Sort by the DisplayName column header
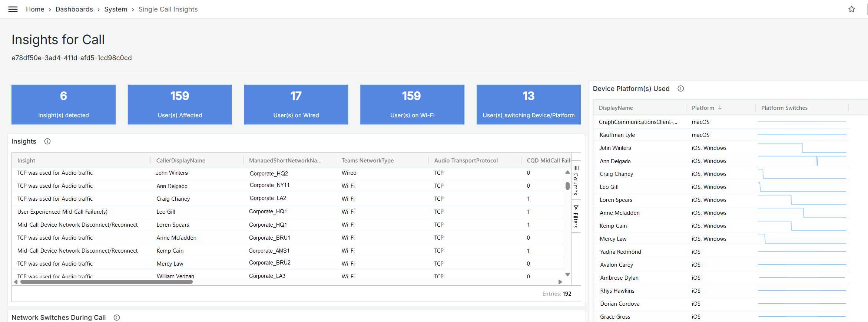This screenshot has height=322, width=868. (x=616, y=108)
